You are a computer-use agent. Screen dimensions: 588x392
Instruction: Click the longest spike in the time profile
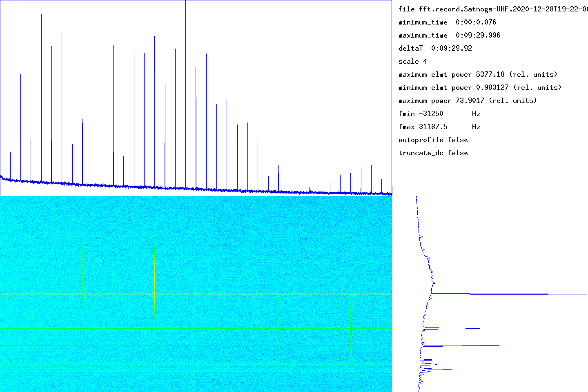tap(509, 294)
